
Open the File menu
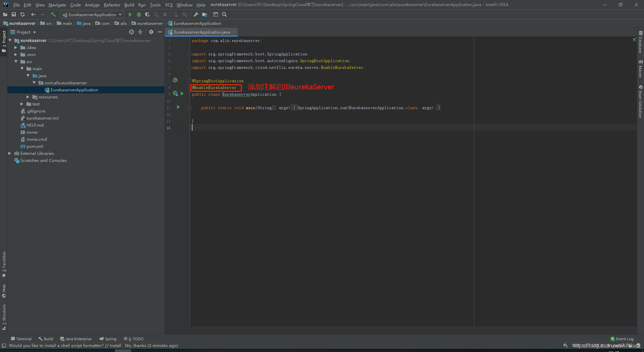tap(16, 5)
